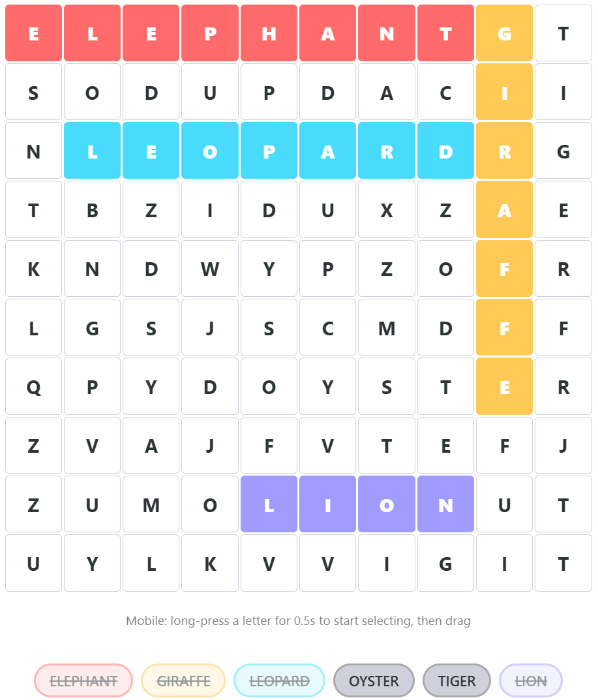Click the OYSTER chip in word list
Viewport: 598px width, 700px height.
(374, 680)
